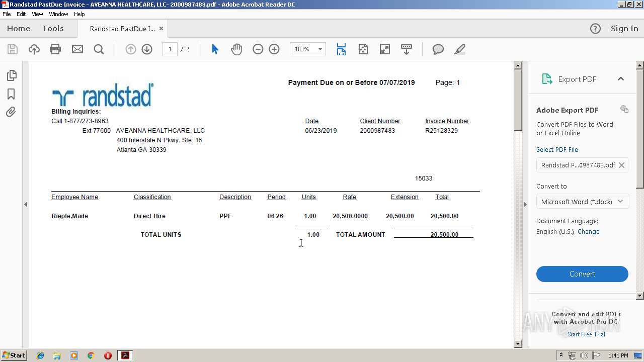The height and width of the screenshot is (362, 644).
Task: Click the client number 2000987483
Action: tap(377, 131)
